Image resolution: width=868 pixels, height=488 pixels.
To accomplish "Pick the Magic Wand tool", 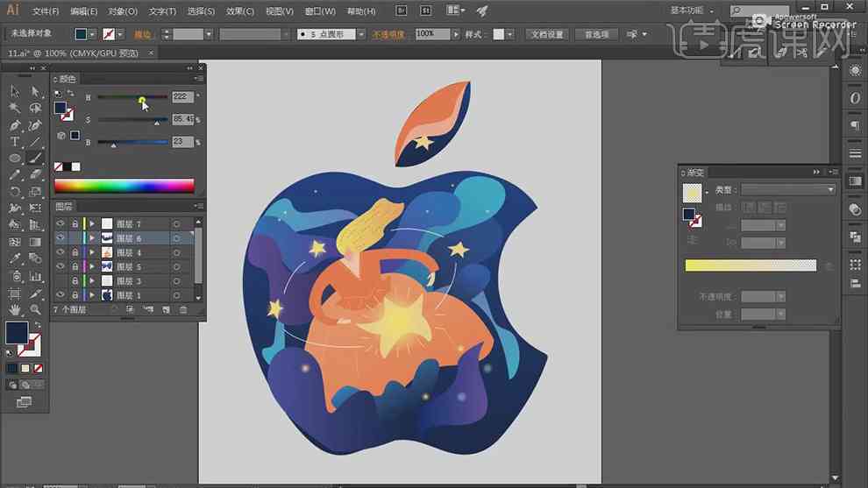I will [x=15, y=108].
